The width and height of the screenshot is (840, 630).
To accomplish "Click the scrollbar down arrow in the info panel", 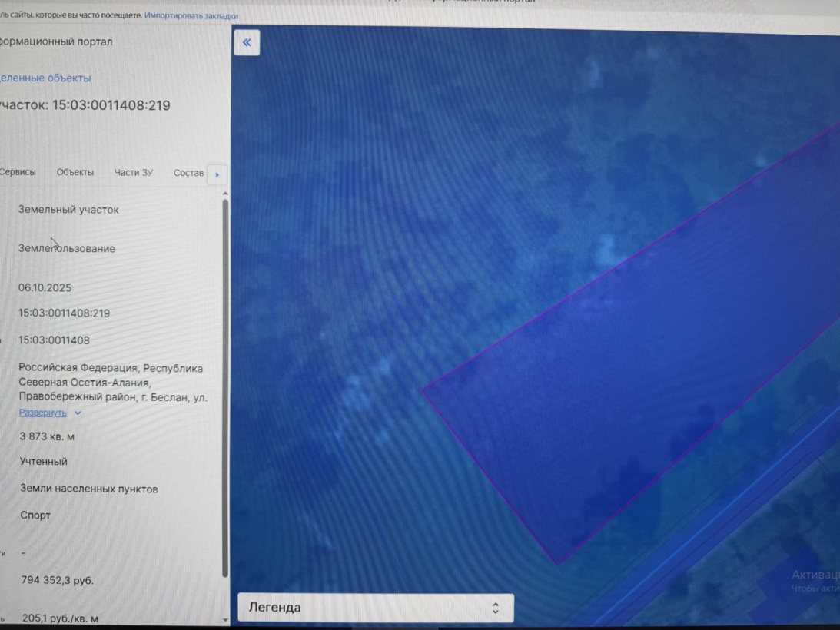I will click(x=225, y=620).
